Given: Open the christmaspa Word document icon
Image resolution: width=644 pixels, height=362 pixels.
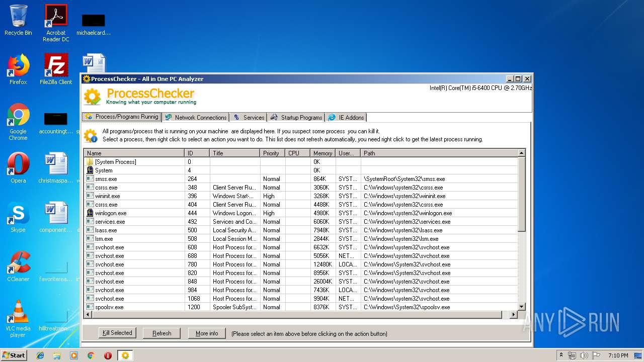Looking at the screenshot, I should pyautogui.click(x=56, y=168).
